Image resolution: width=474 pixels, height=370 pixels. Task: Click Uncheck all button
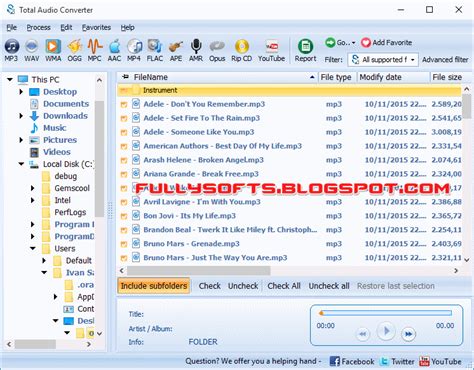click(329, 286)
